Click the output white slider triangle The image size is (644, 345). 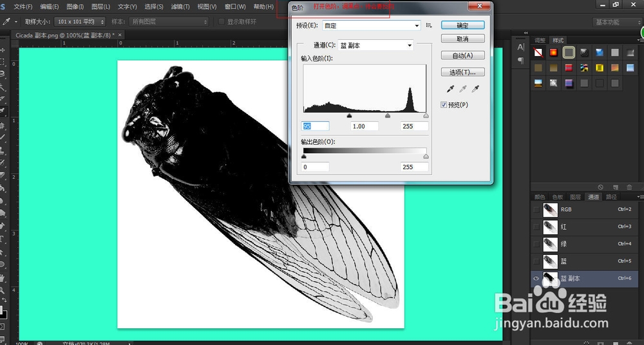426,156
